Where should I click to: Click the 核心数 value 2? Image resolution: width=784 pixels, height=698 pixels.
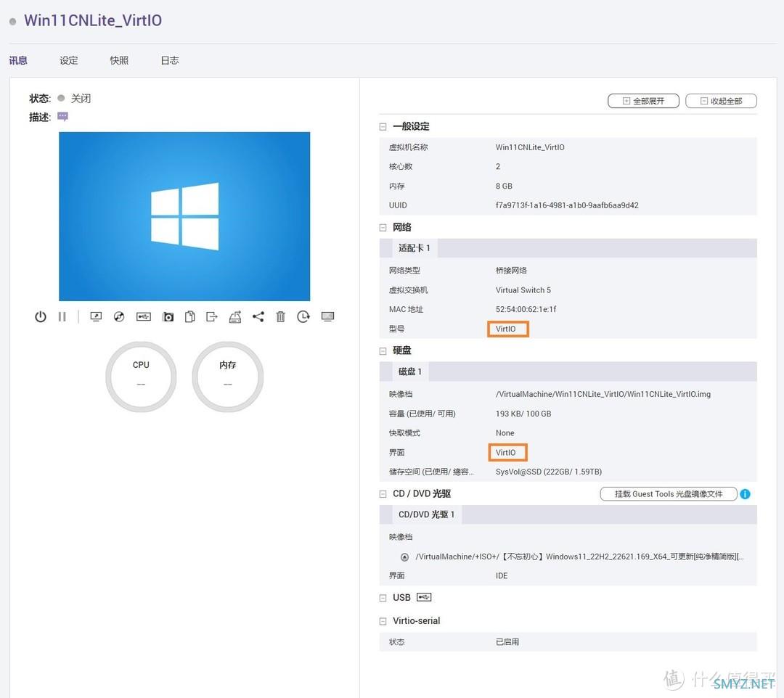click(498, 166)
